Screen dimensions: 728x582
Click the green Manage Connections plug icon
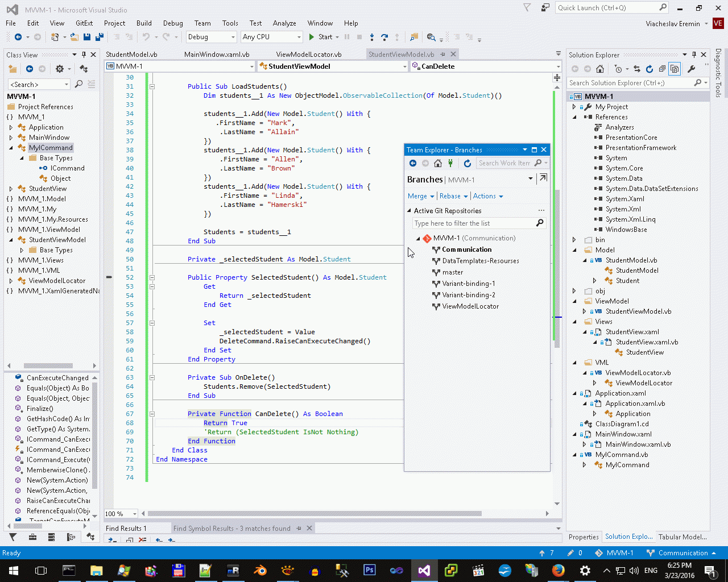[x=450, y=164]
